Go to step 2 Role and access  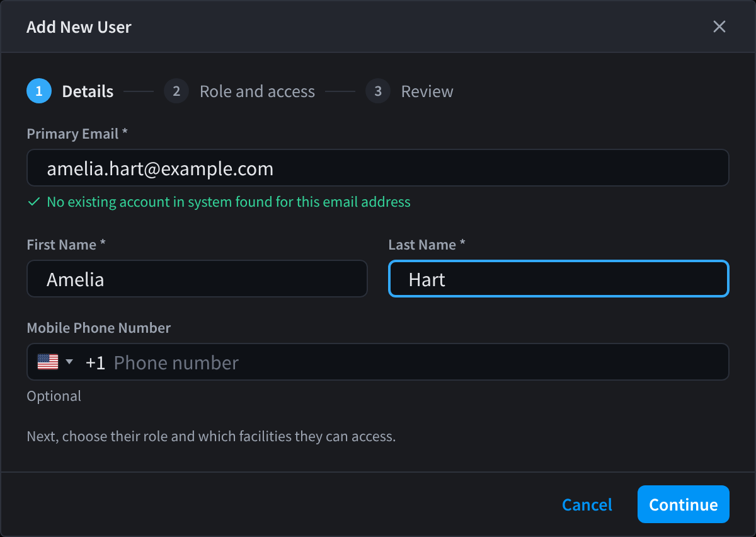pyautogui.click(x=239, y=91)
